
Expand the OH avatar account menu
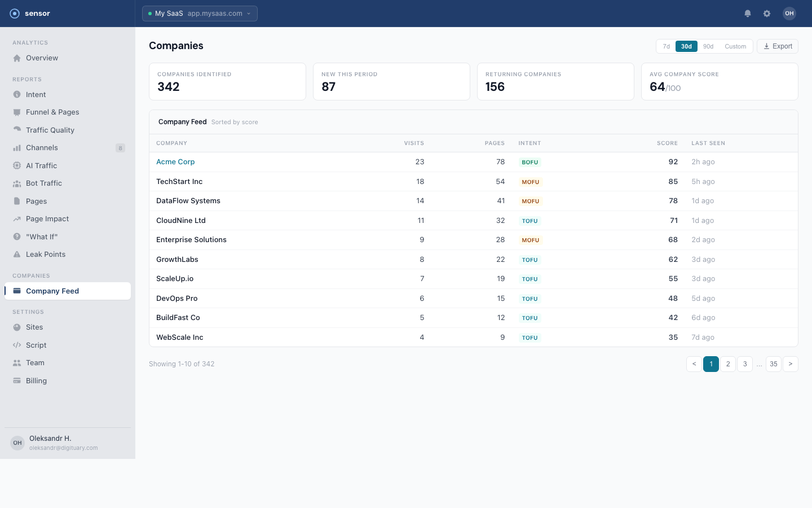[789, 13]
